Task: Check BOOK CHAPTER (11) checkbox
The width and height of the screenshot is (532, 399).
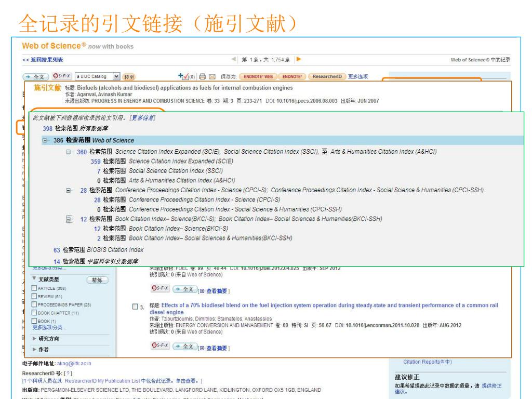Action: 34,312
